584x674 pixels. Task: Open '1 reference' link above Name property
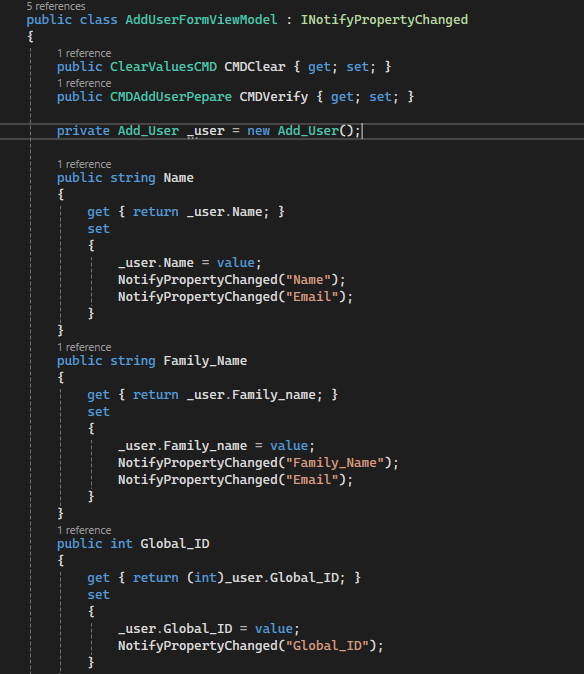point(84,164)
